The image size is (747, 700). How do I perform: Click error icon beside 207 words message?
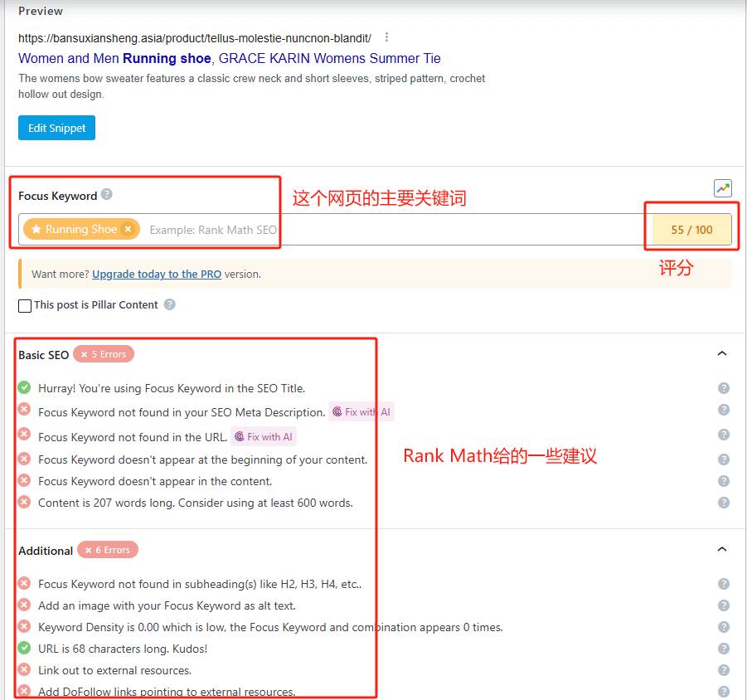[x=24, y=502]
